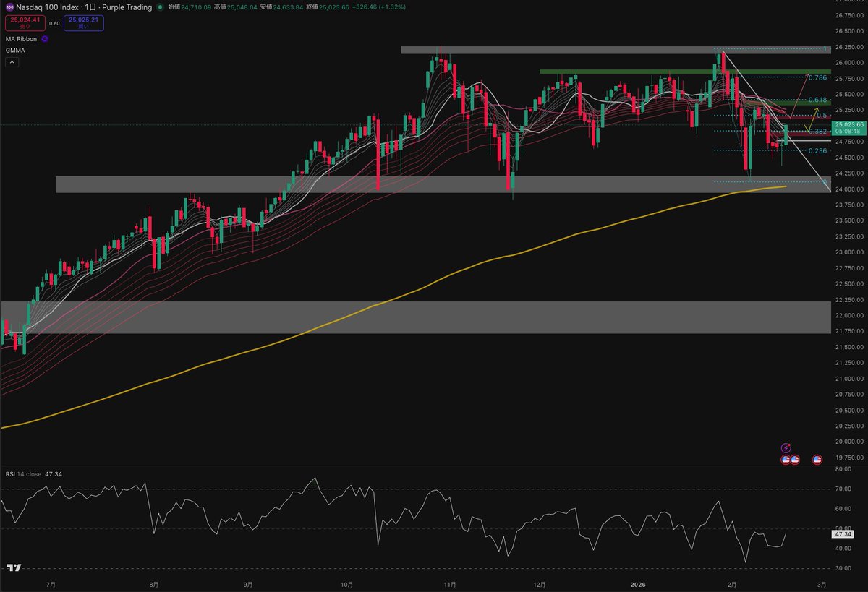Open the leftmost US flag economic event
The image size is (868, 592).
(x=786, y=459)
